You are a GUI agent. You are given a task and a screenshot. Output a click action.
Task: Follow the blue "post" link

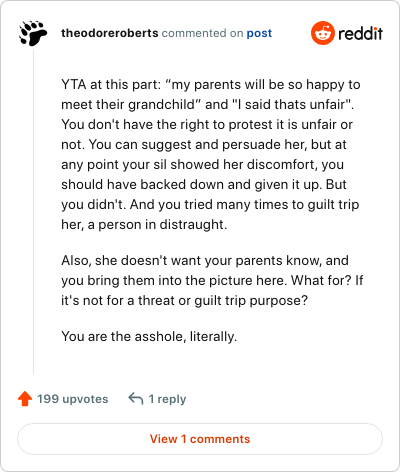point(259,33)
